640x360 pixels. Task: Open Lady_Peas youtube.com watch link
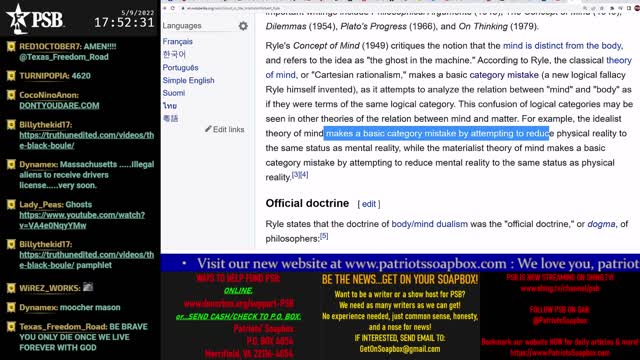pyautogui.click(x=82, y=220)
